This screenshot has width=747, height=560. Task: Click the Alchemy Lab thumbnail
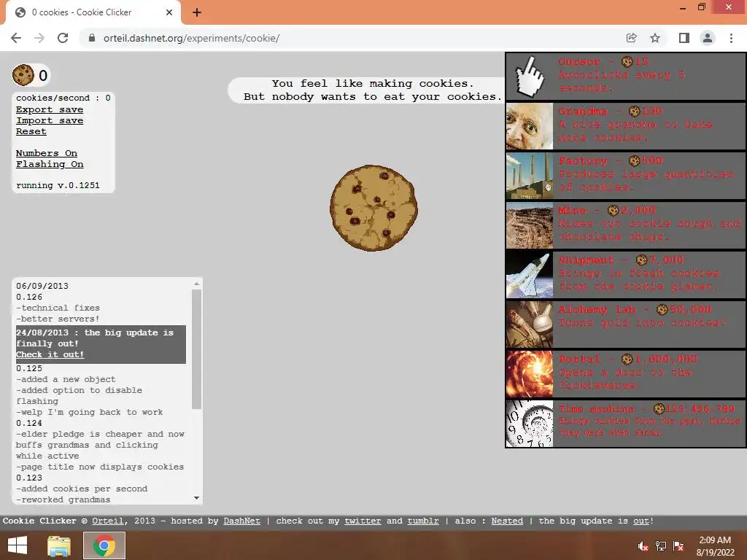(x=530, y=324)
